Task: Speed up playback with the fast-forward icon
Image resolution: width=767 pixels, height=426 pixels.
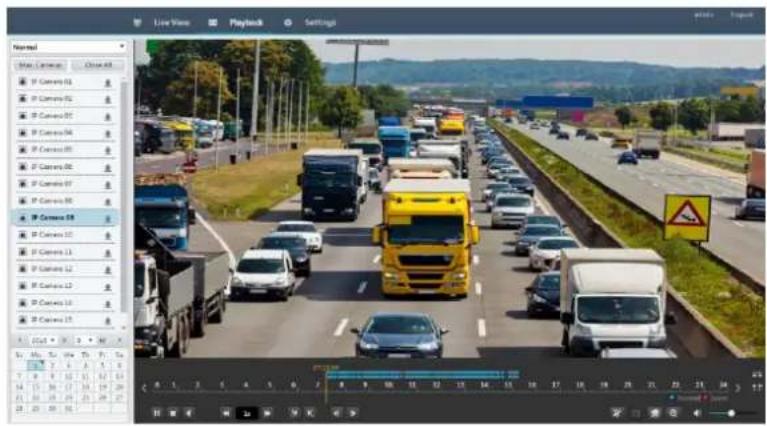Action: pos(268,413)
